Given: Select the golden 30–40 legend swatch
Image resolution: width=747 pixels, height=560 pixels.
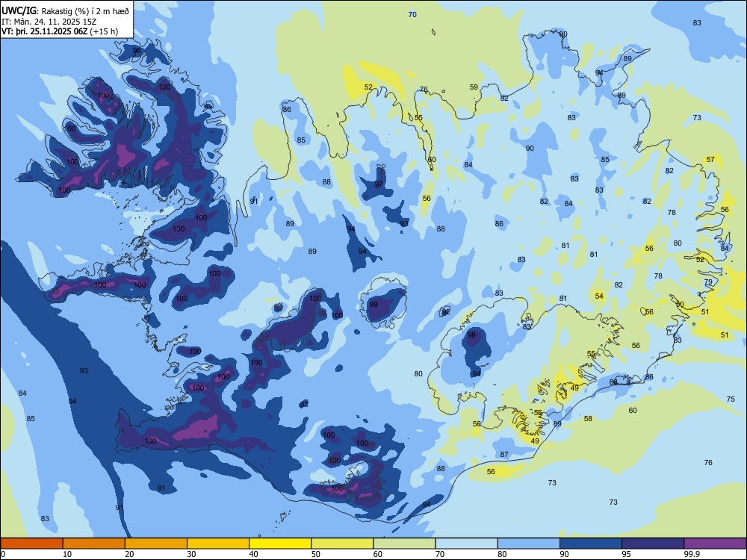Looking at the screenshot, I should coord(218,544).
